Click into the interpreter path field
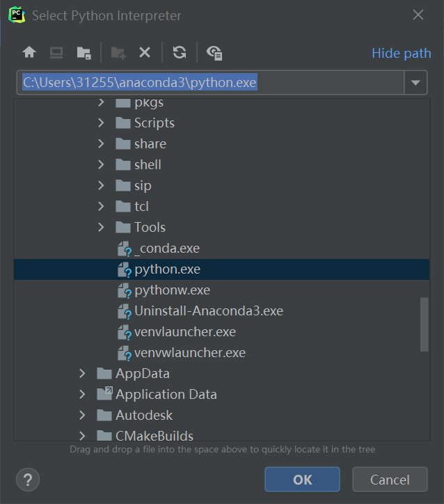This screenshot has height=504, width=444. point(210,83)
